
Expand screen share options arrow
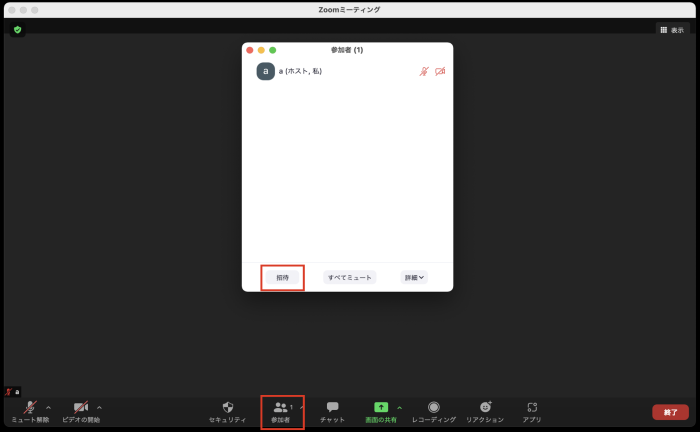(400, 407)
